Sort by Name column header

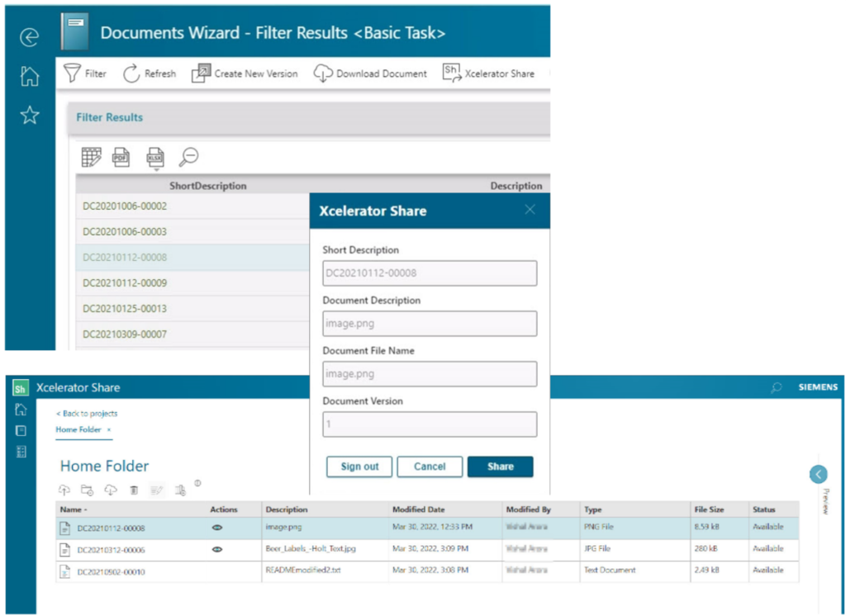[x=74, y=509]
